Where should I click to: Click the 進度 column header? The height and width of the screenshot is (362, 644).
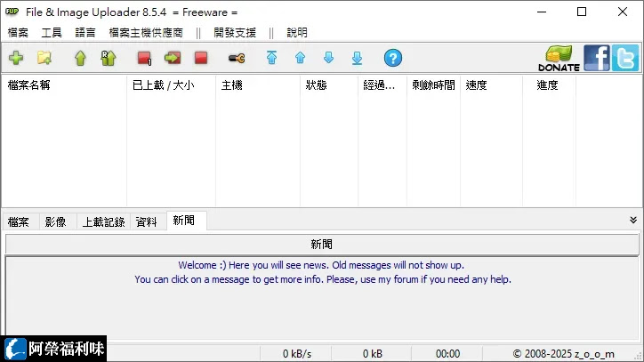click(x=549, y=85)
